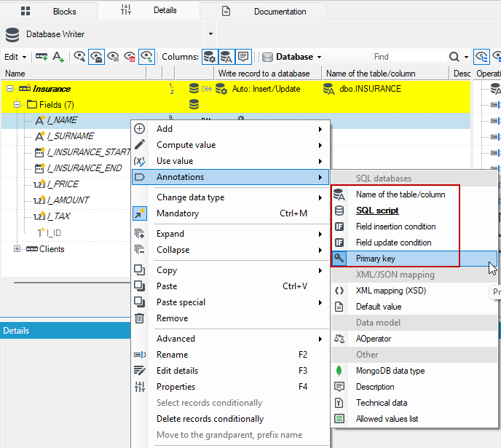Switch to the Documentation tab
Viewport: 501px width, 448px height.
[264, 12]
